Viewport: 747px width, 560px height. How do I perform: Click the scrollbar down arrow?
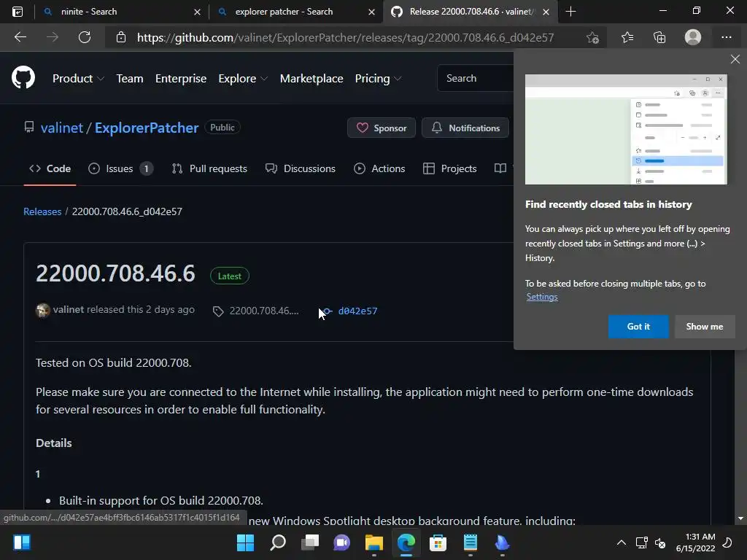tap(741, 518)
